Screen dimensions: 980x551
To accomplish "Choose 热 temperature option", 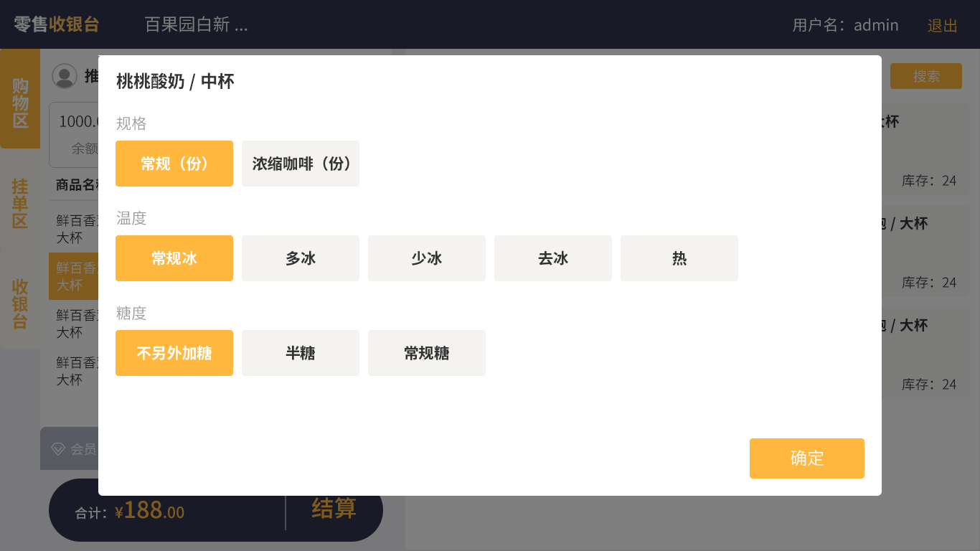I will click(679, 258).
